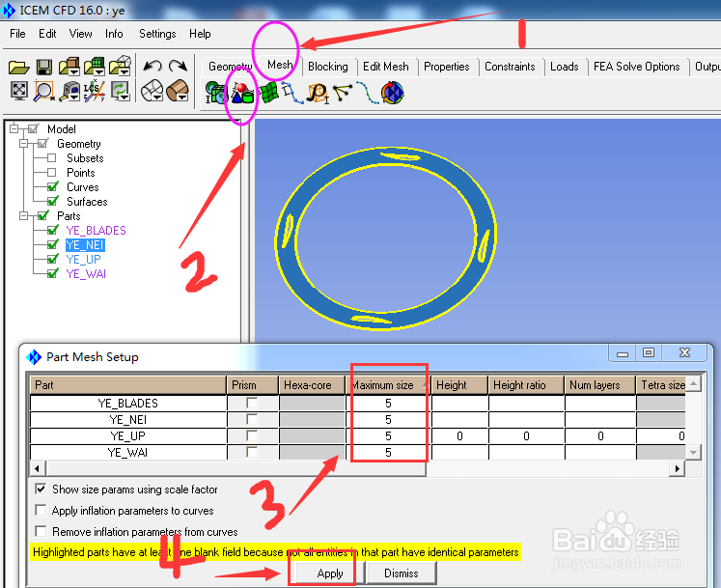The image size is (721, 588).
Task: Enable Prism for YE_BLADES
Action: pyautogui.click(x=252, y=403)
